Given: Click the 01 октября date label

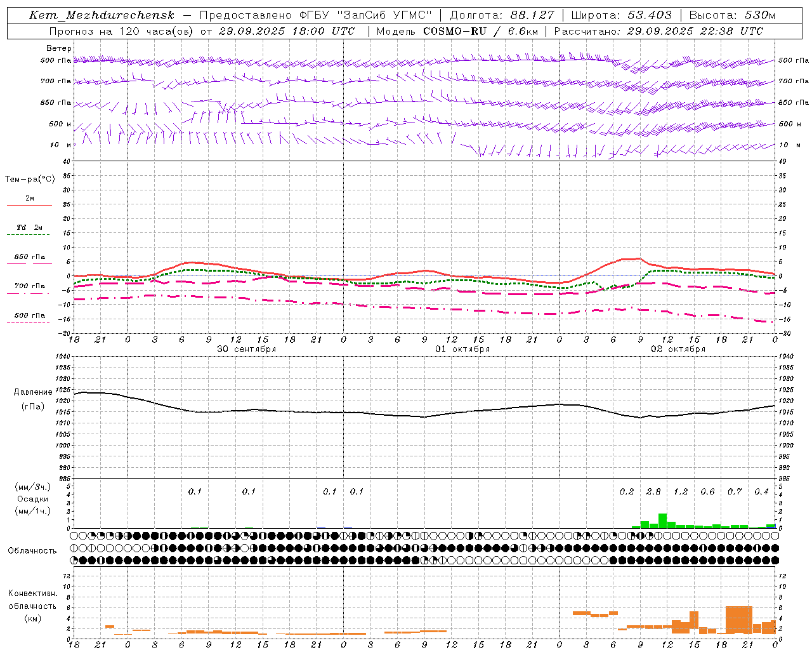Looking at the screenshot, I should coord(462,349).
